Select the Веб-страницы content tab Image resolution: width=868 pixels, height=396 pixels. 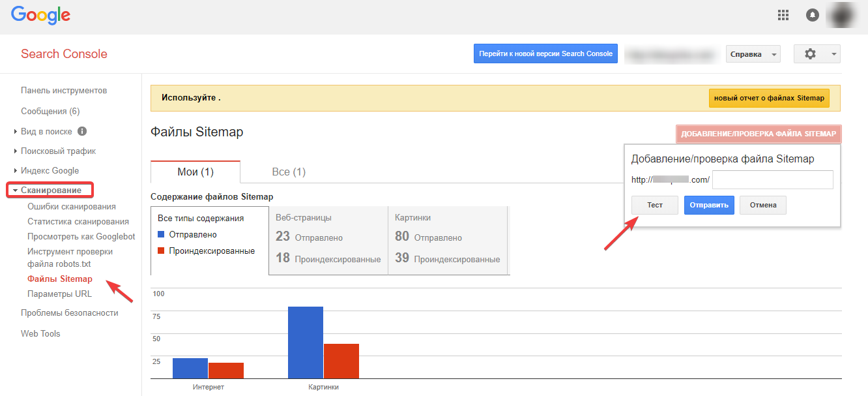[x=328, y=240]
